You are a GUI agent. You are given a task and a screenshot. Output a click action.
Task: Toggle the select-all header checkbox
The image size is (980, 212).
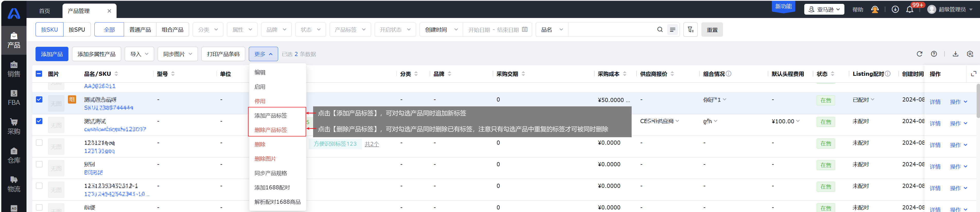point(39,74)
